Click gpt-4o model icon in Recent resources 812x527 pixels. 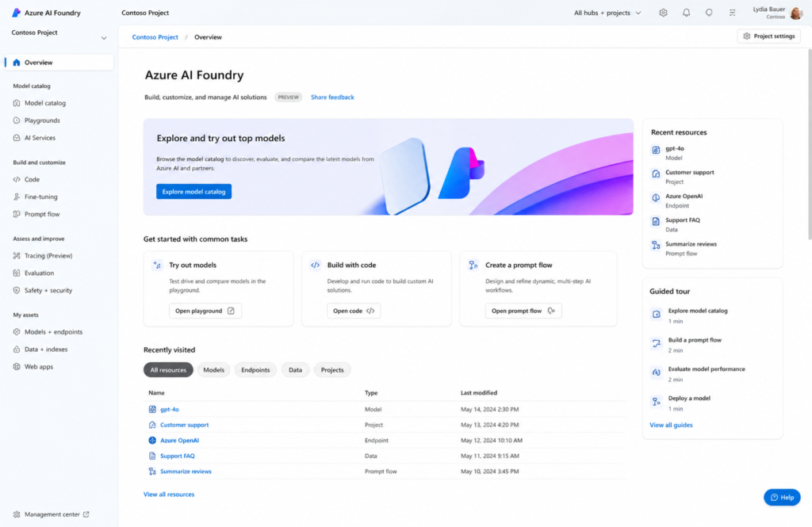coord(656,150)
